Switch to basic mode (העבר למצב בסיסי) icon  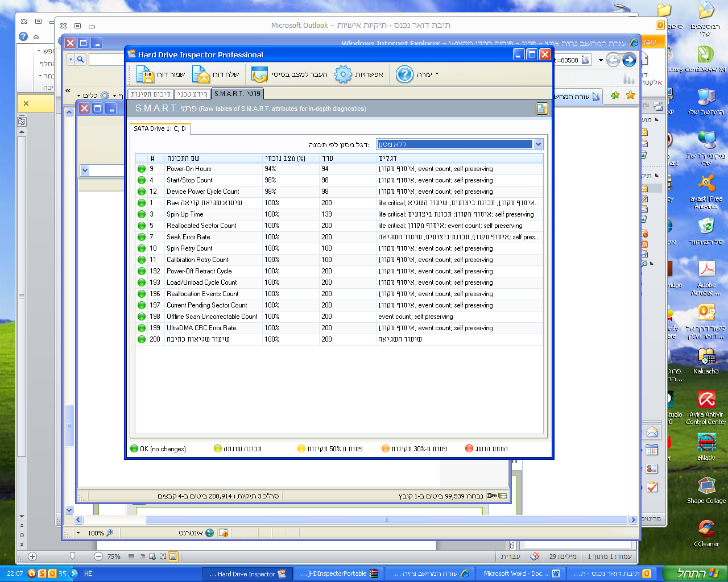[x=259, y=74]
